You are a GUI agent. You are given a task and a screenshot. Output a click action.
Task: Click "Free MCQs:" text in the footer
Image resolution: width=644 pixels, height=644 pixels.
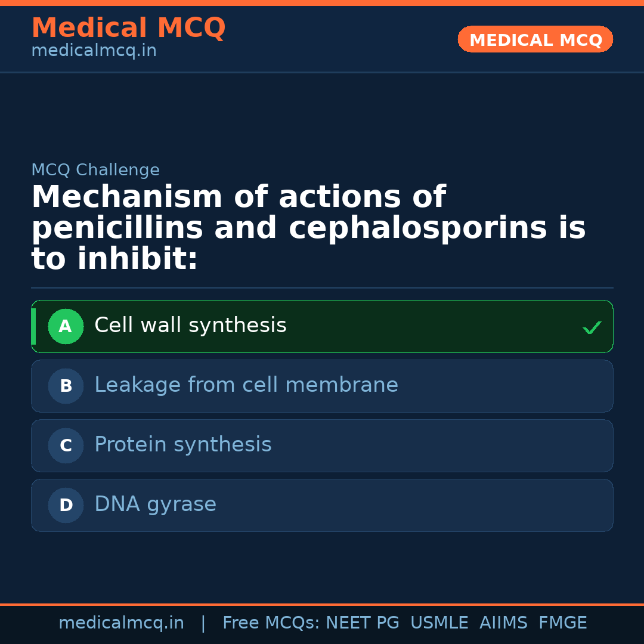(x=271, y=623)
